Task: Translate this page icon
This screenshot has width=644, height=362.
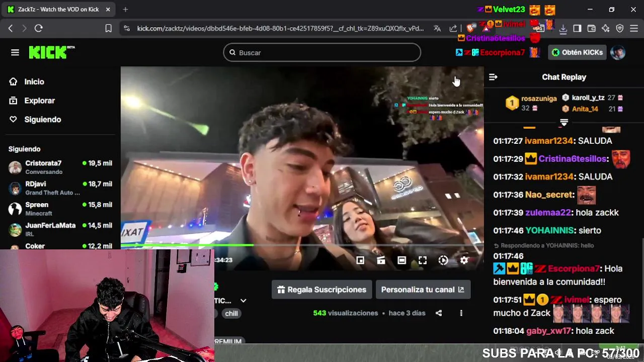Action: coord(437,28)
